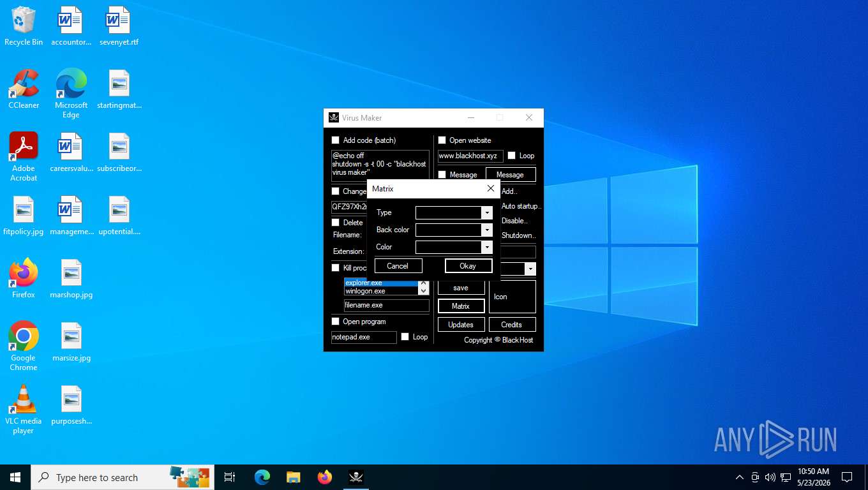Click Virus Maker skull title icon
The width and height of the screenshot is (868, 490).
pos(334,117)
